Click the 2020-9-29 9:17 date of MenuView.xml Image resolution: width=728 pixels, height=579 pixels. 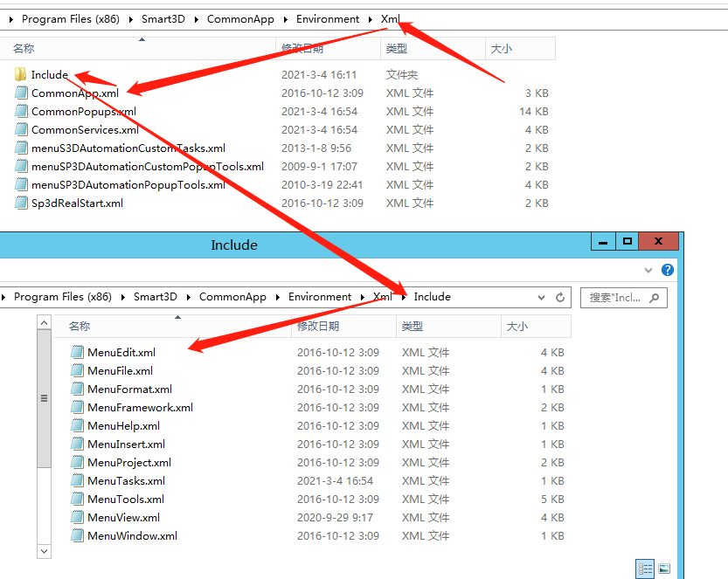(335, 517)
